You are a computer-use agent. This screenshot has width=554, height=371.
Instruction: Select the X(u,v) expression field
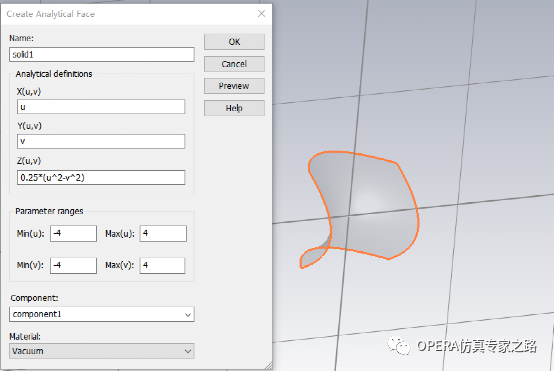(x=101, y=107)
